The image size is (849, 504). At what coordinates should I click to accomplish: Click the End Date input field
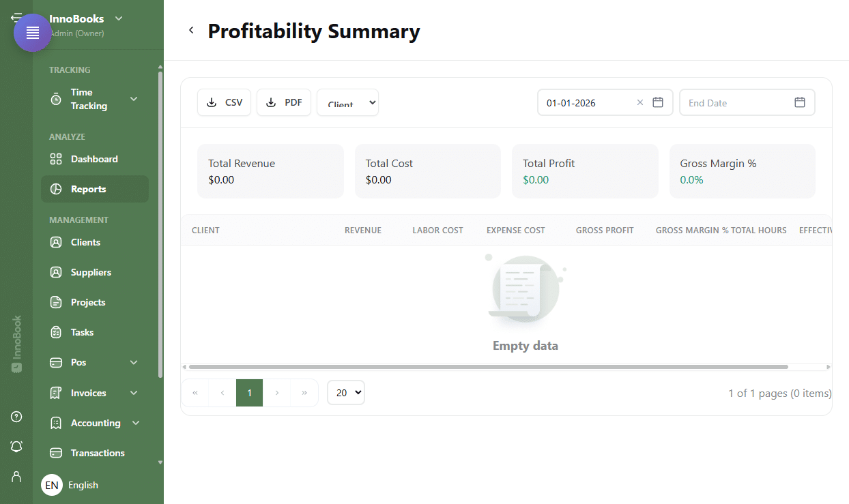[x=747, y=102]
